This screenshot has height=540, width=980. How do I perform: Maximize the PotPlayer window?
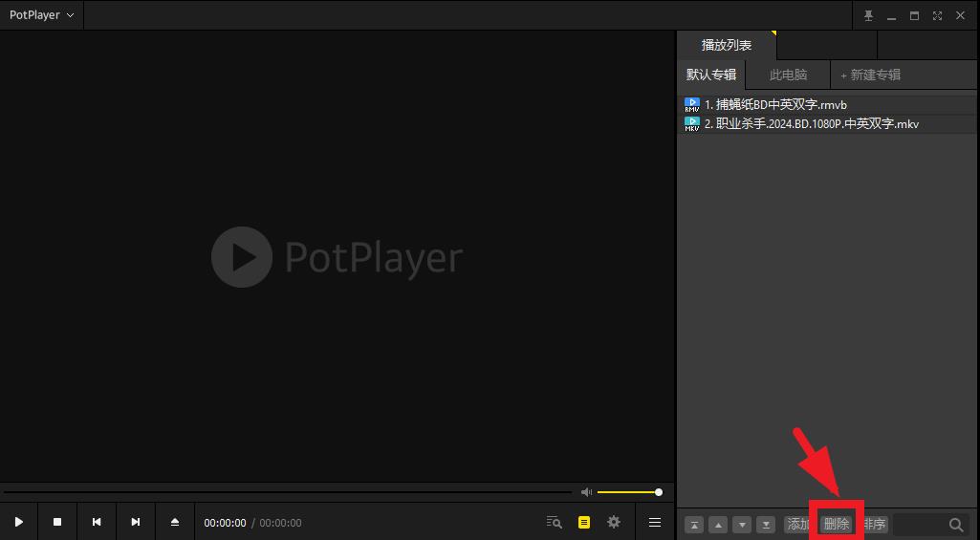coord(914,15)
